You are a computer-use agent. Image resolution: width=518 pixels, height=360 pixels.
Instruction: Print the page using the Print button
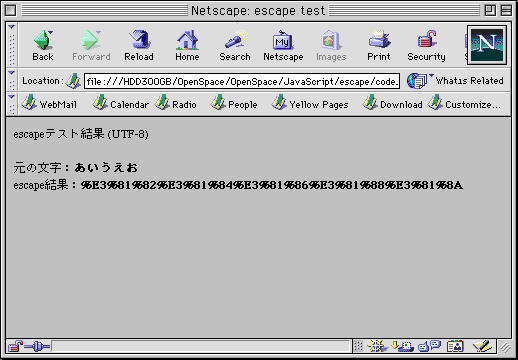point(379,46)
